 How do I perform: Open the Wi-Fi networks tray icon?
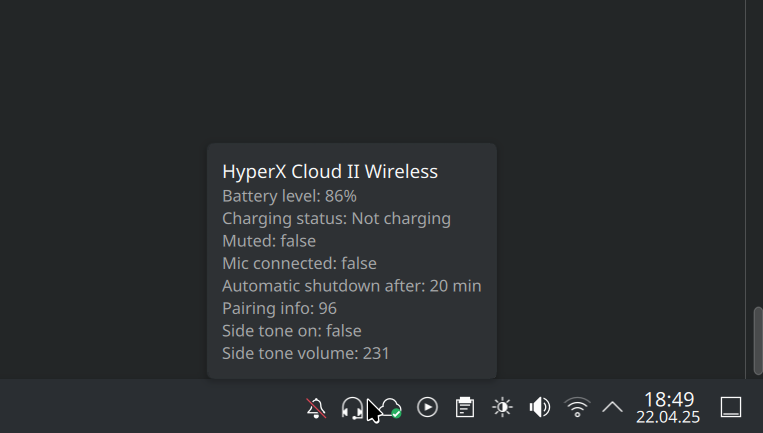[577, 407]
